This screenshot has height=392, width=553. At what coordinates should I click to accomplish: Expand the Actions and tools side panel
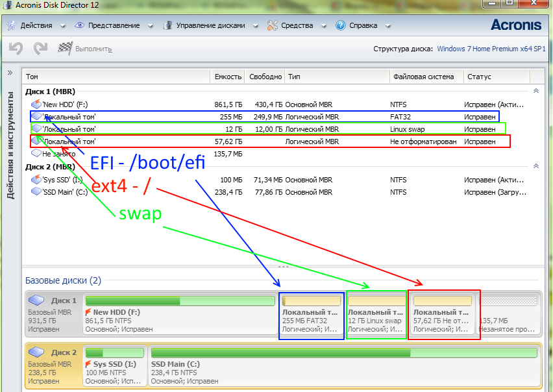[x=10, y=73]
